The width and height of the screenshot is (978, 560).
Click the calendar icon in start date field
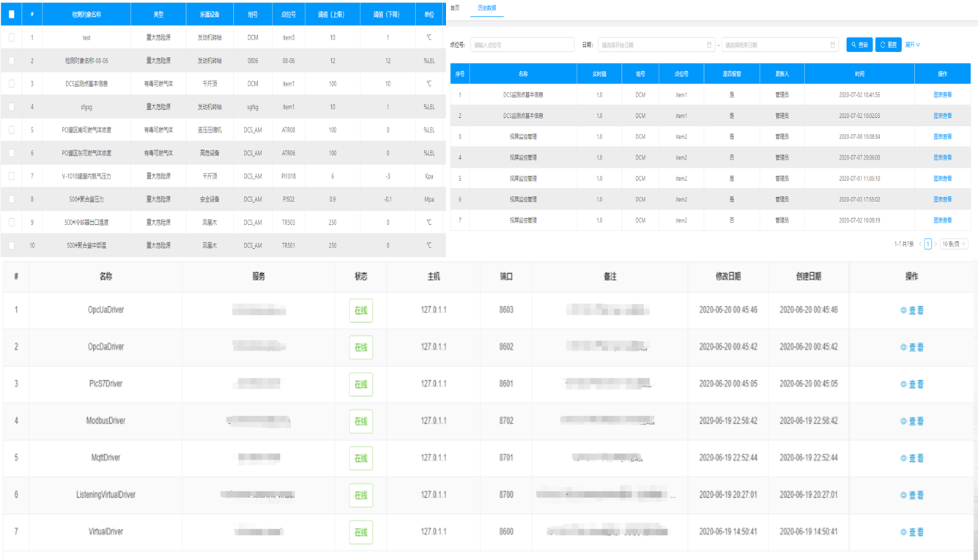708,45
